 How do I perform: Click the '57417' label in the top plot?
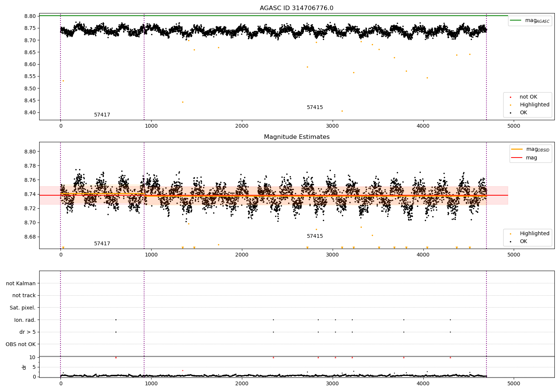[x=102, y=115]
